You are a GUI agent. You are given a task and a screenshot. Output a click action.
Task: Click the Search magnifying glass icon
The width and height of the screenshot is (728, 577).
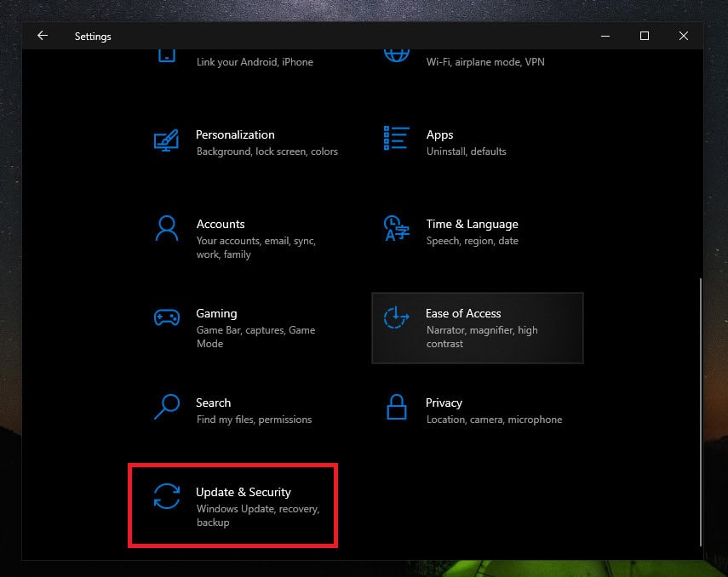pos(167,407)
